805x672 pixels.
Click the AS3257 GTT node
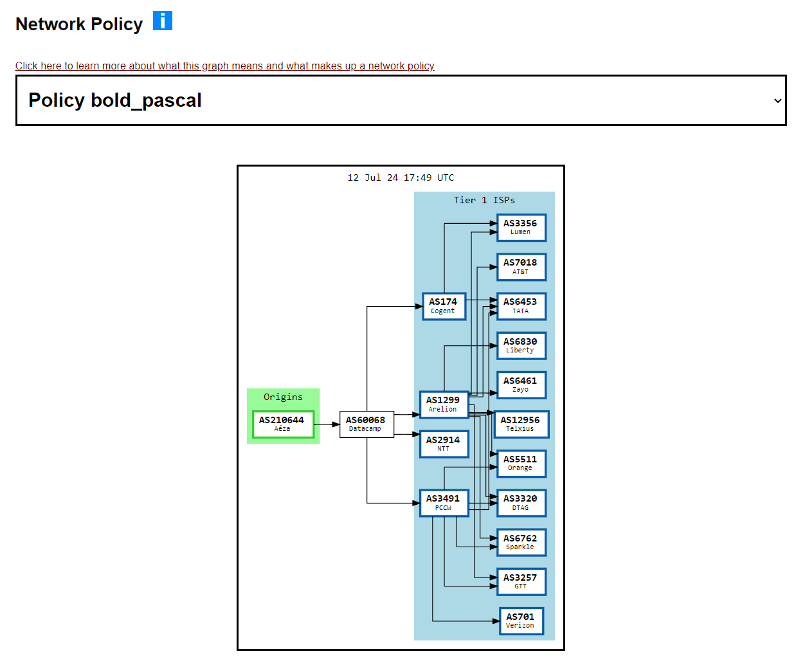coord(521,582)
